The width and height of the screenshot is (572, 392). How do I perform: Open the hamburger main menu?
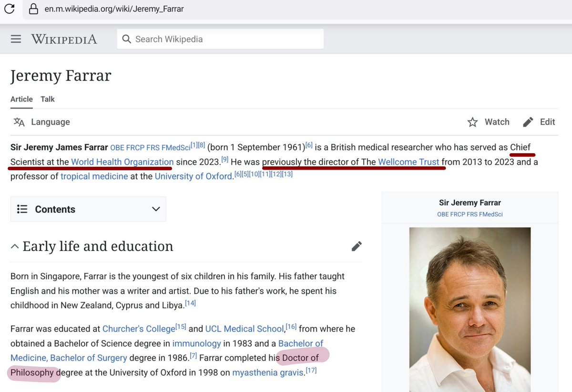click(16, 39)
